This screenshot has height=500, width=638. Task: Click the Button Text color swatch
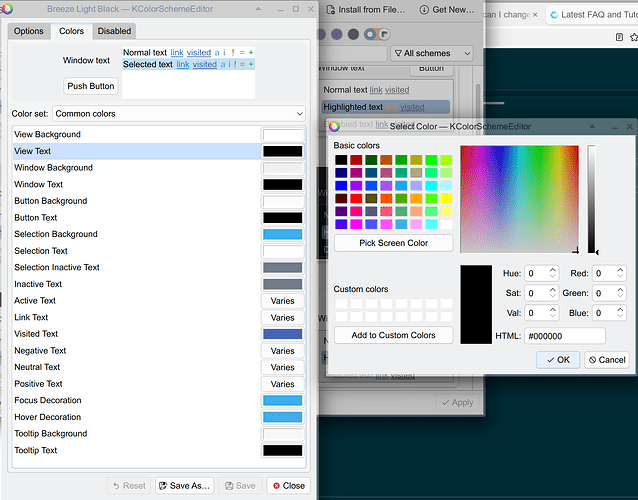282,218
